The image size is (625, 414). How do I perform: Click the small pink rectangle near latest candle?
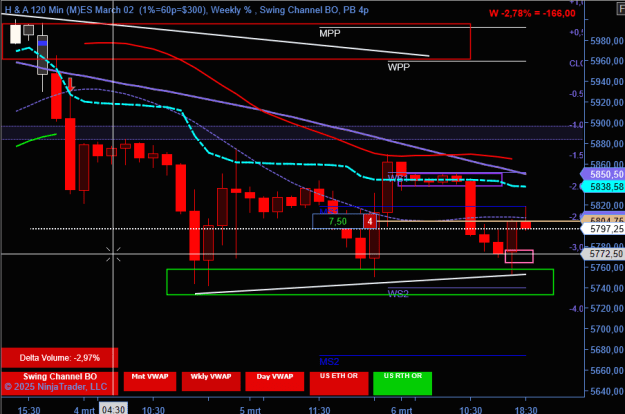pyautogui.click(x=519, y=256)
